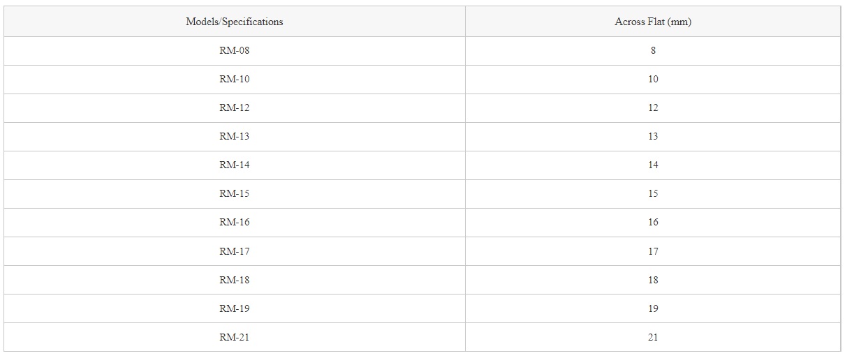Viewport: 868px width, 358px height.
Task: Click the Models/Specifications column header
Action: pos(235,22)
